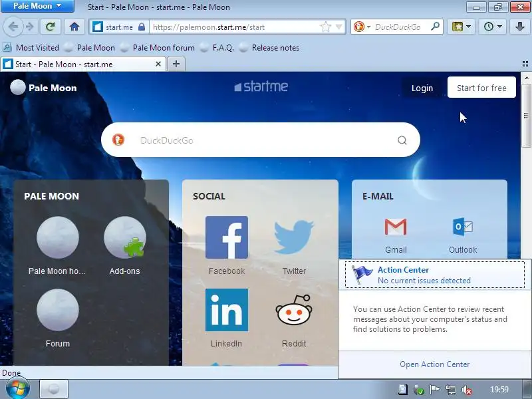Open the Pale Moon homepage shortcut

(x=57, y=245)
